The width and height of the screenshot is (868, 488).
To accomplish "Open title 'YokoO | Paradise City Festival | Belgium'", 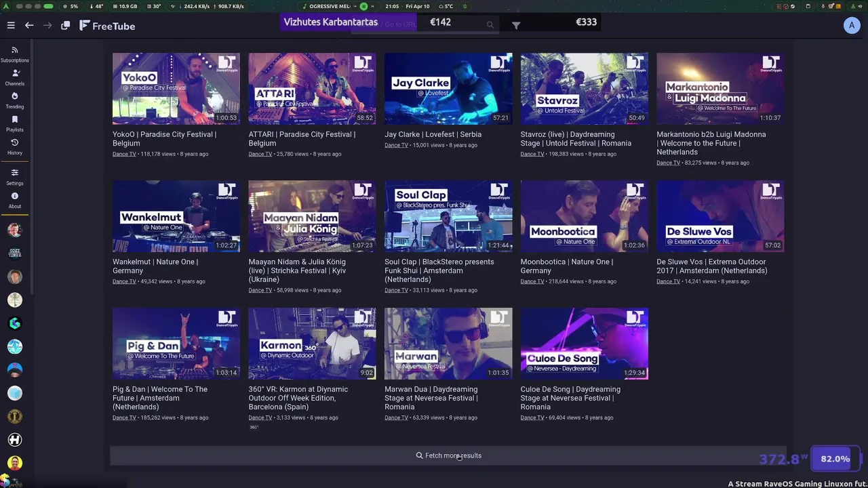I will [164, 139].
